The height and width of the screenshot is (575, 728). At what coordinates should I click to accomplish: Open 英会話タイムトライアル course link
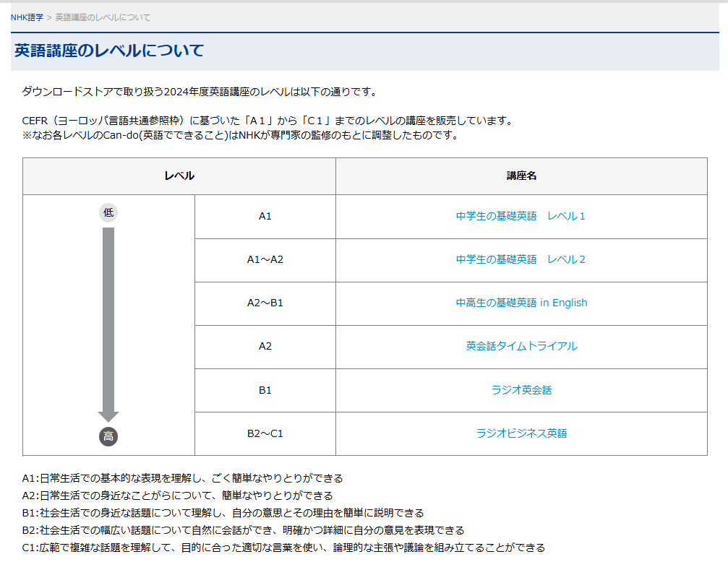[x=521, y=346]
